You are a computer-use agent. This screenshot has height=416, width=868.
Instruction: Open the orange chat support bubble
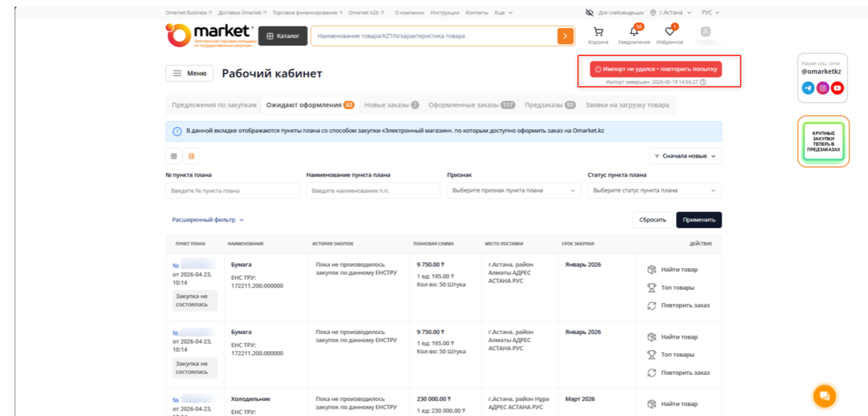824,396
